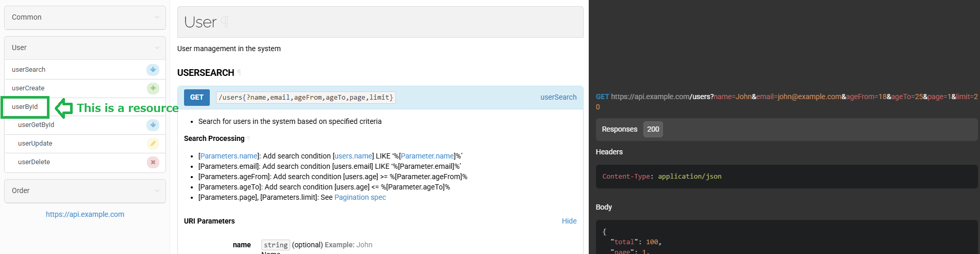Select userCreate in the sidebar
980x254 pixels.
click(x=28, y=88)
